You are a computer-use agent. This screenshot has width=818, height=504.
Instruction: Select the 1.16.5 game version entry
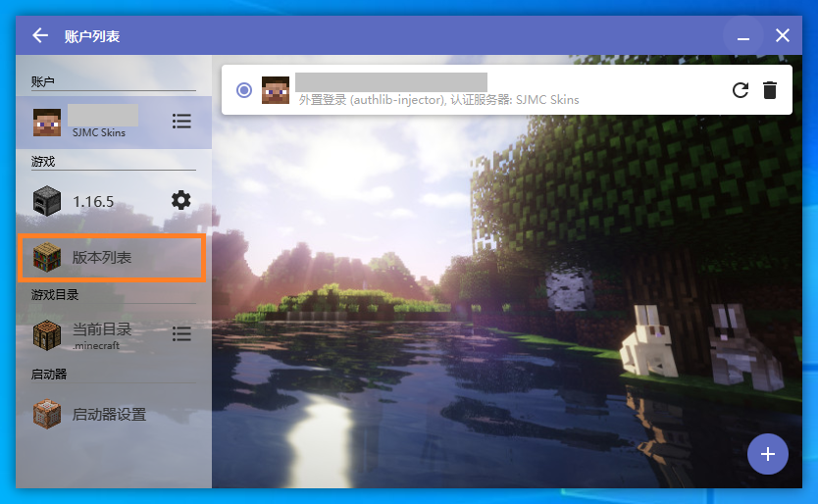click(113, 201)
